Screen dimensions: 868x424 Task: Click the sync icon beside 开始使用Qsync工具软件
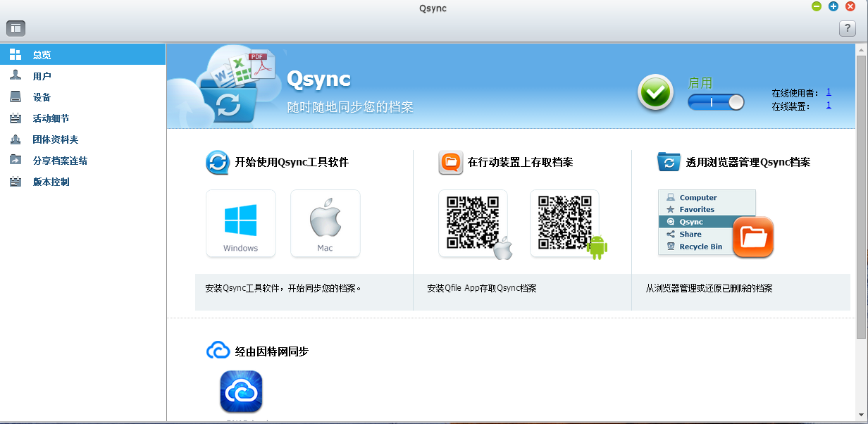click(x=218, y=162)
